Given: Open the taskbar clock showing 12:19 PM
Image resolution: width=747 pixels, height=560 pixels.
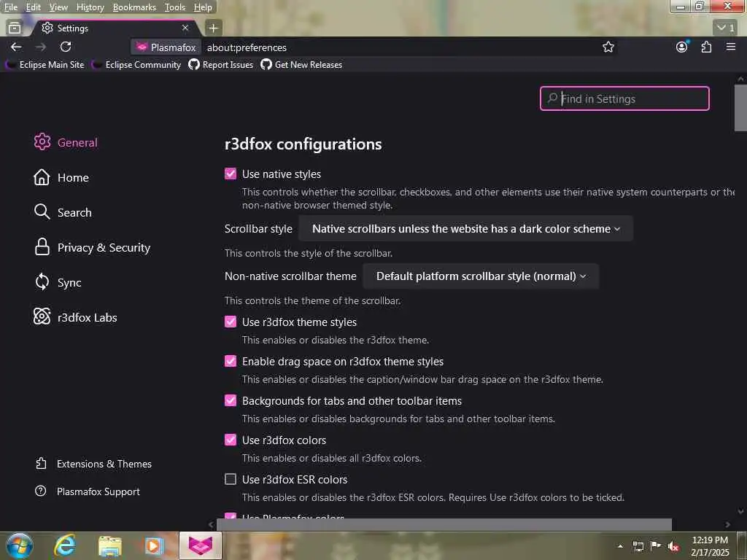Looking at the screenshot, I should click(x=710, y=545).
